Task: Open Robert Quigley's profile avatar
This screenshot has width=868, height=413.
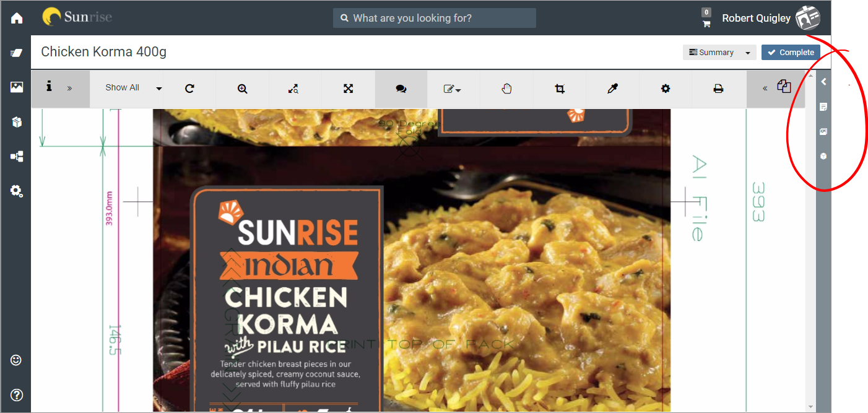Action: click(x=808, y=17)
